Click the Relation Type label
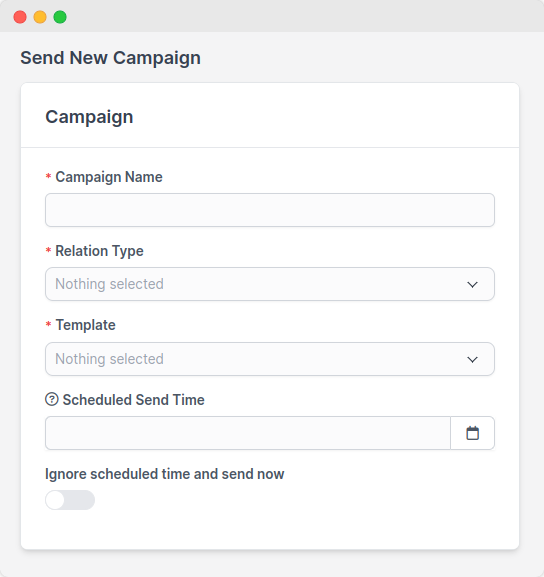The width and height of the screenshot is (544, 577). pyautogui.click(x=99, y=251)
